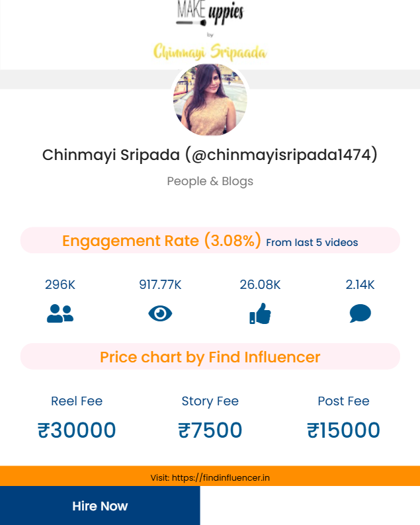The image size is (420, 525).
Task: Click the comments speech bubble icon
Action: 360,313
